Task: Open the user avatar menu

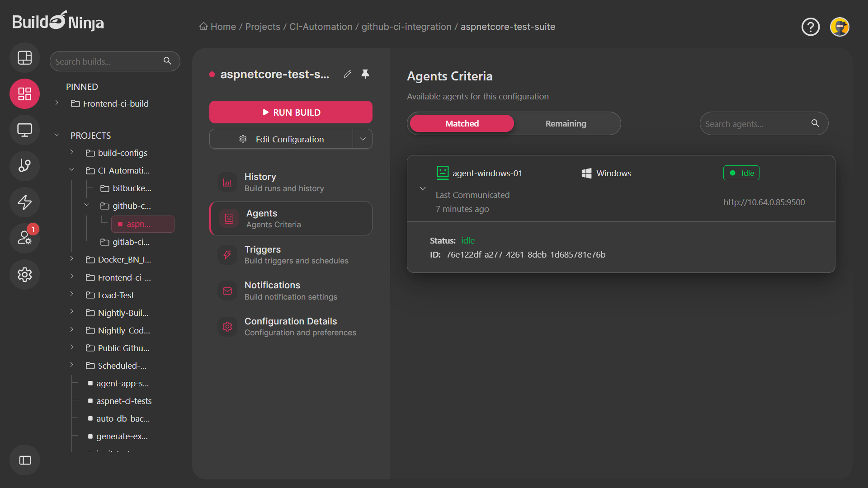Action: coord(840,27)
